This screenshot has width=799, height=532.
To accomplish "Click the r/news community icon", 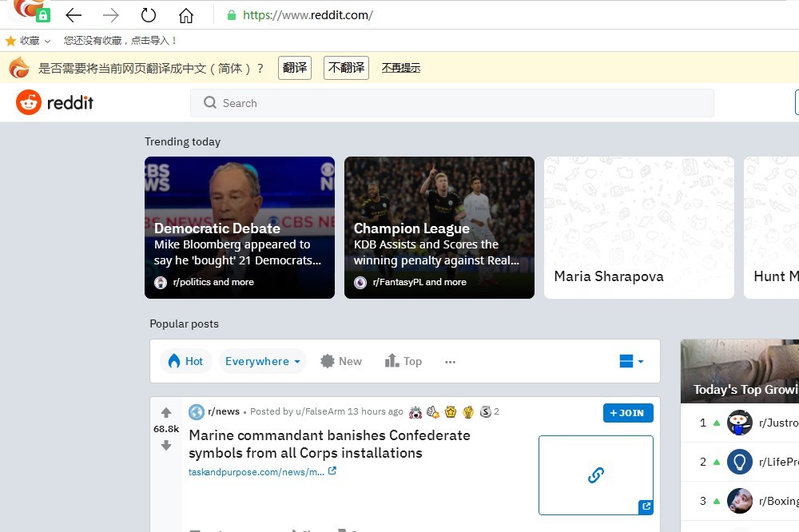I will (196, 412).
